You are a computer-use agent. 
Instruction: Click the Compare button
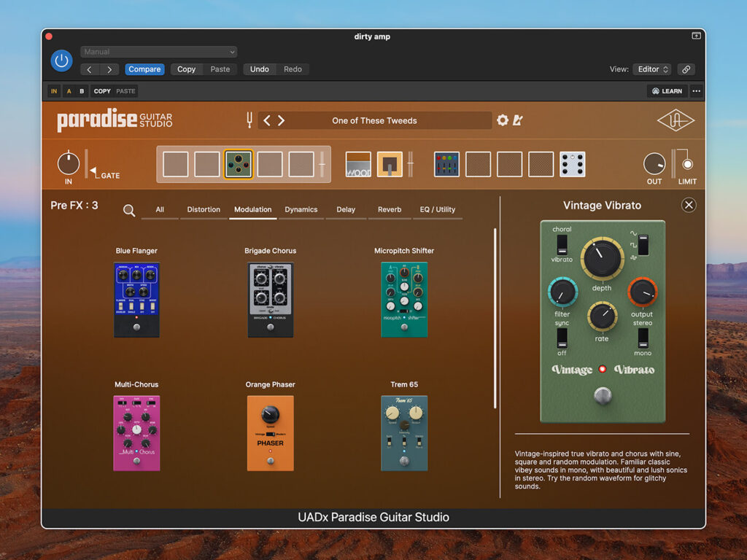144,69
